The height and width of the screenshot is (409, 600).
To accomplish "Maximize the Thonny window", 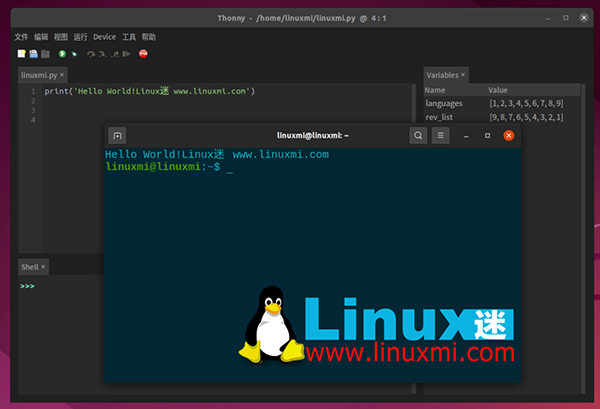I will 566,18.
